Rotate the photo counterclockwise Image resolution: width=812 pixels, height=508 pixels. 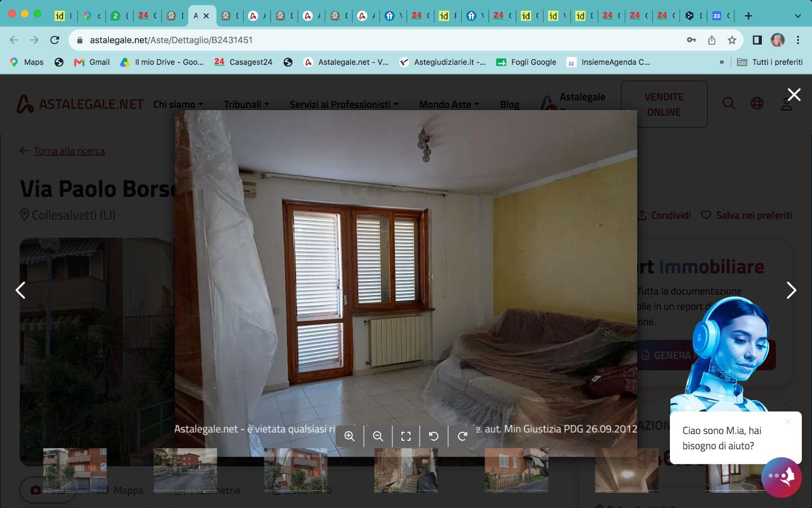pos(434,436)
